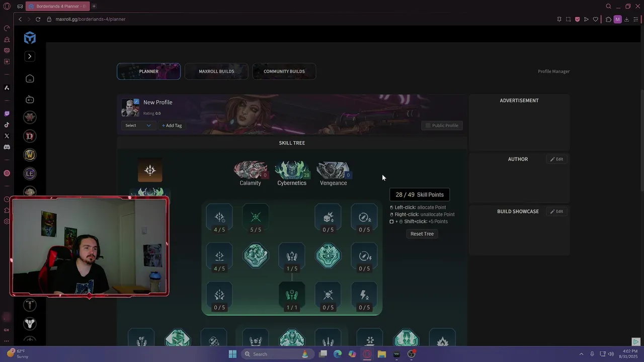The height and width of the screenshot is (362, 644).
Task: Click the page vertical scrollbar
Action: point(641,141)
